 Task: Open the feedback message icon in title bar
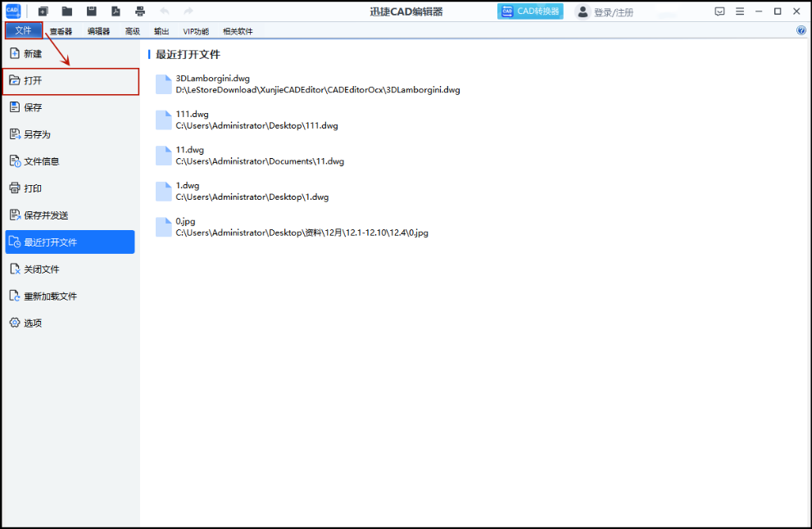(x=719, y=11)
